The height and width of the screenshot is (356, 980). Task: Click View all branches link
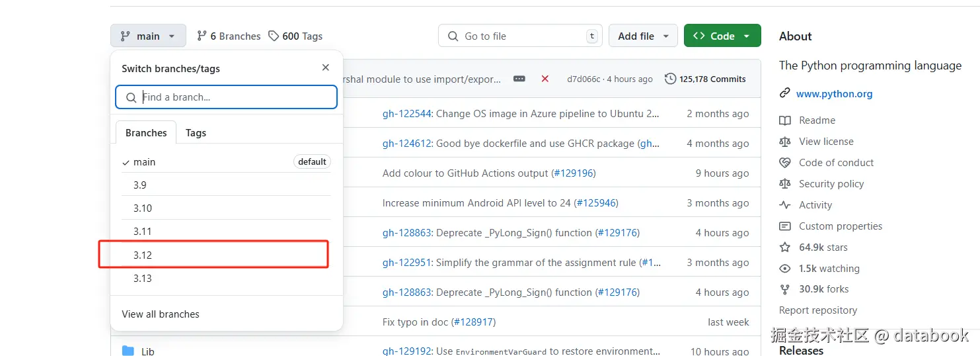(x=161, y=314)
